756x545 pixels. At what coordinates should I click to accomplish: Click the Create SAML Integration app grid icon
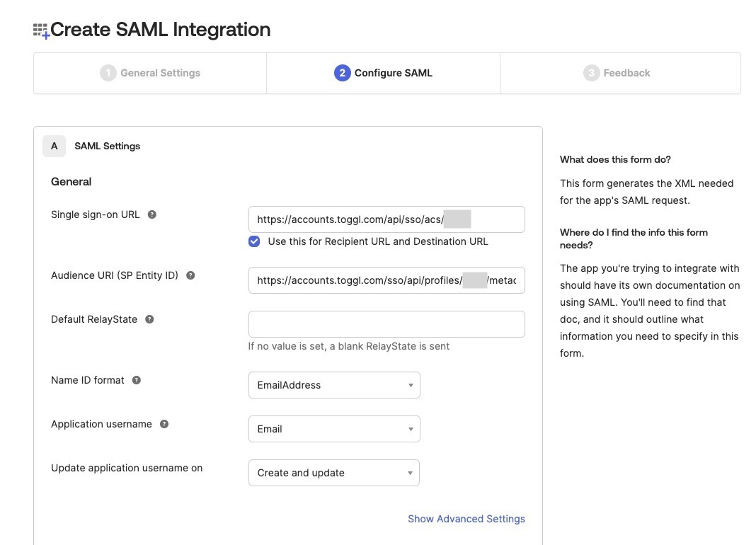(x=41, y=30)
